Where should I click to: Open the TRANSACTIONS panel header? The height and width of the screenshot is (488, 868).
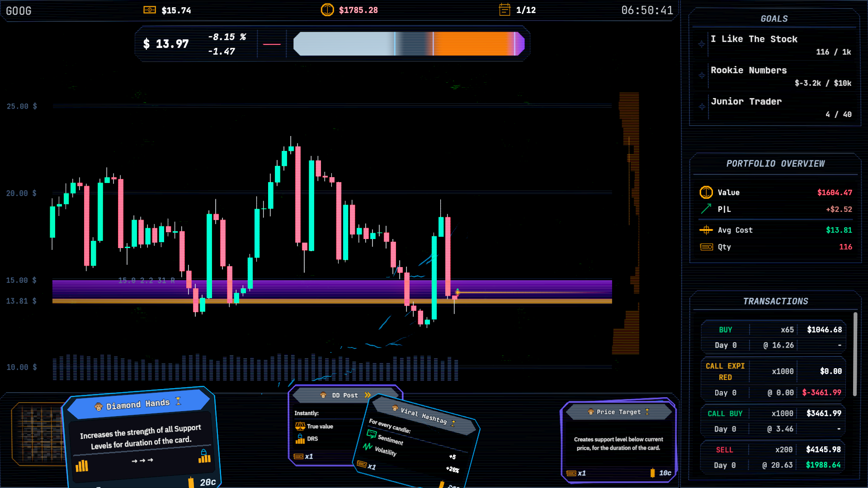775,301
